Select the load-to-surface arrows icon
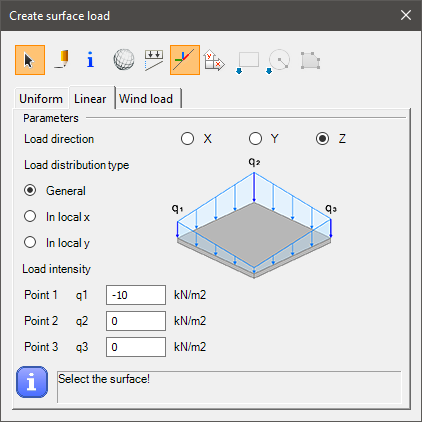This screenshot has height=422, width=422. click(154, 60)
